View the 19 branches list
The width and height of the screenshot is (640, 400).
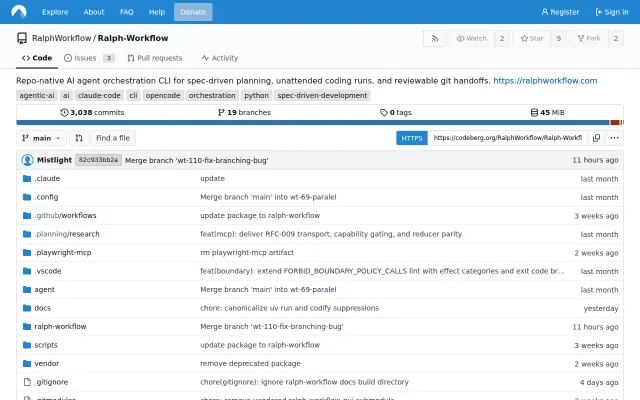(244, 112)
